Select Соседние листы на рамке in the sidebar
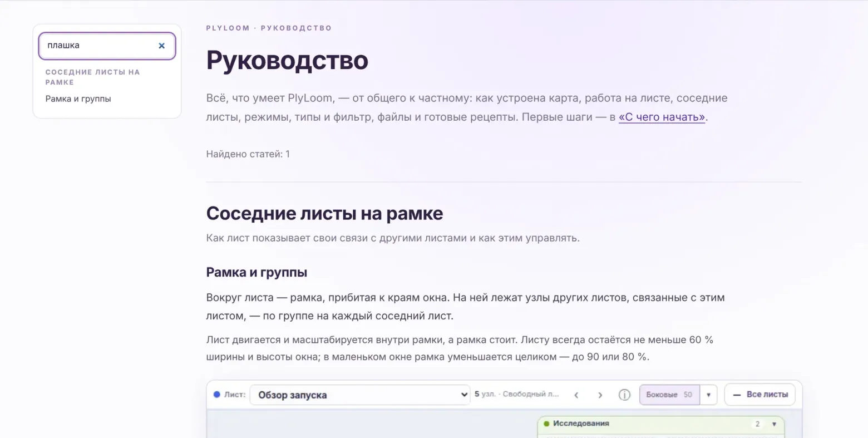868x438 pixels. point(92,77)
